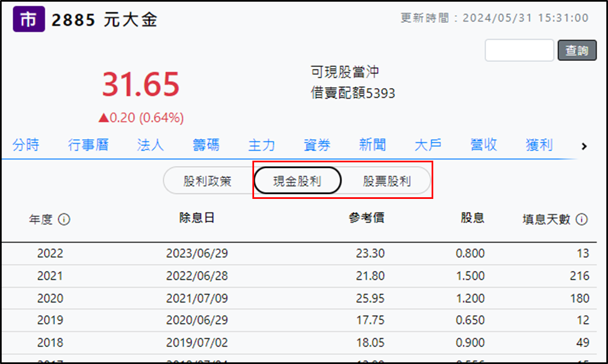
Task: Open the 新聞 tab
Action: pyautogui.click(x=372, y=145)
